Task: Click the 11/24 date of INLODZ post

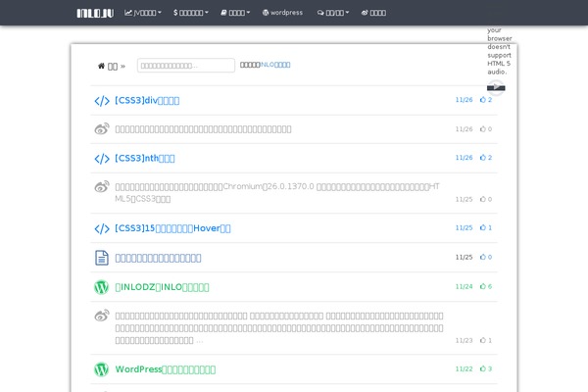Action: [x=464, y=286]
